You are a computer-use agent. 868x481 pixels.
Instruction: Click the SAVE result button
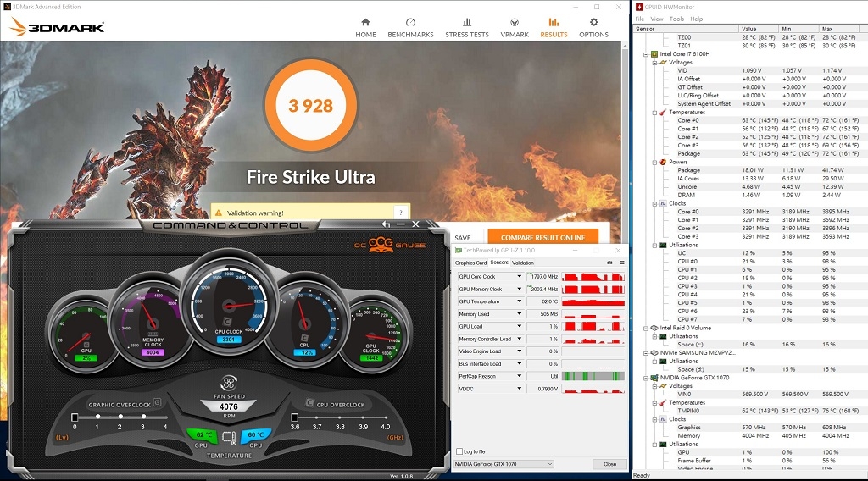pyautogui.click(x=463, y=238)
